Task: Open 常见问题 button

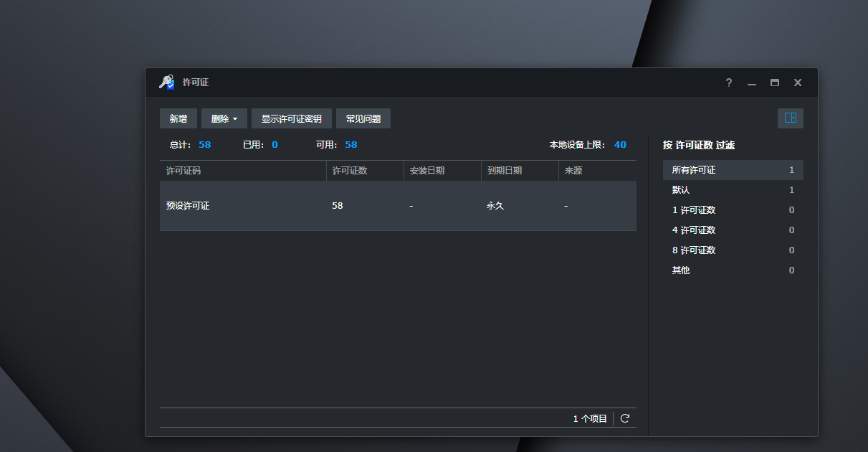Action: [363, 118]
